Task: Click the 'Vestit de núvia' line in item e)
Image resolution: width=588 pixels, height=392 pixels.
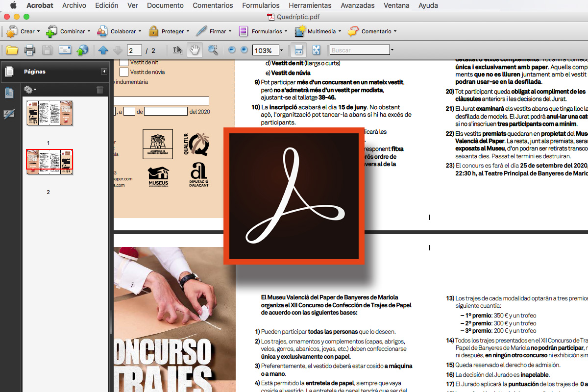Action: click(288, 73)
